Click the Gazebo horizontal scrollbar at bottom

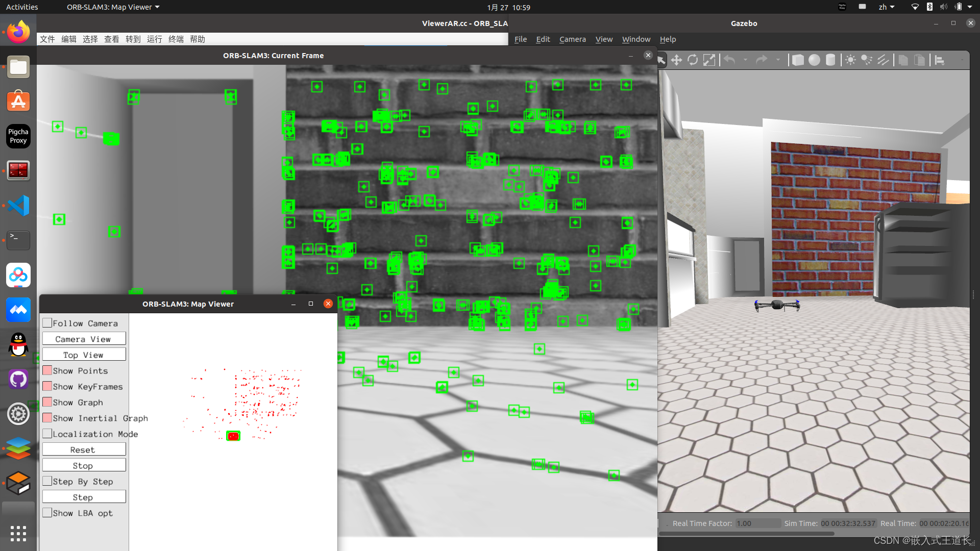[x=746, y=534]
